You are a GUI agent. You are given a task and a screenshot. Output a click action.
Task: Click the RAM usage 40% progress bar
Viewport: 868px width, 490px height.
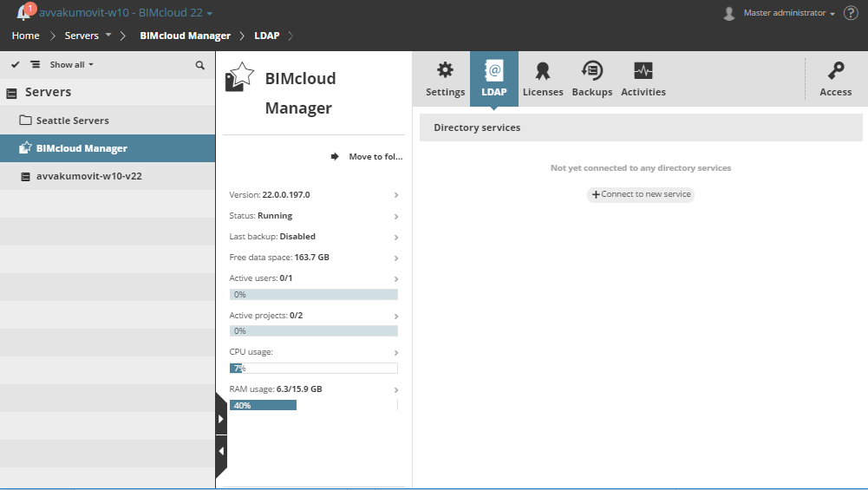[313, 405]
